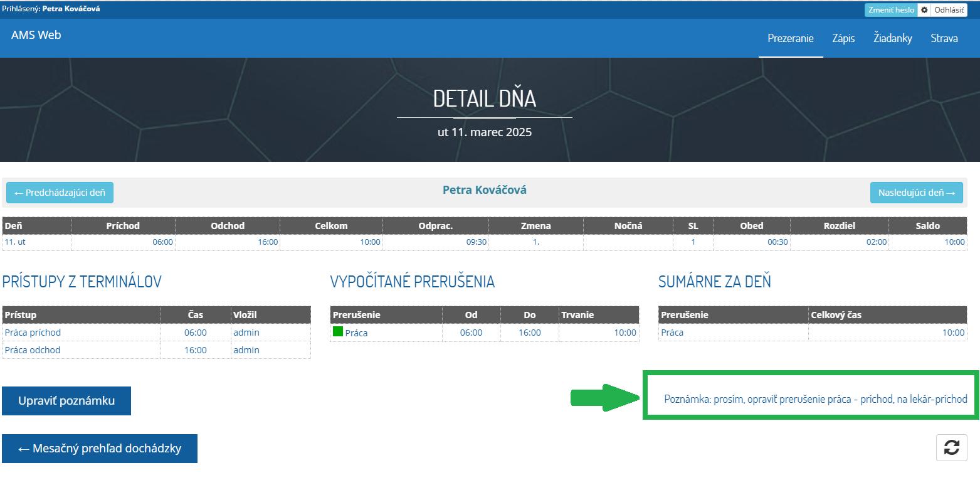980x485 pixels.
Task: Click the AMS Web home link
Action: [x=35, y=35]
